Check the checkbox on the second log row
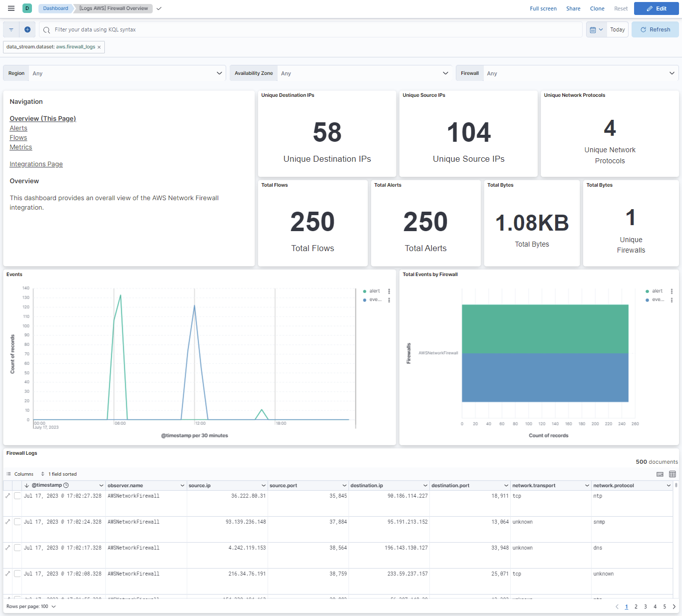 point(17,522)
